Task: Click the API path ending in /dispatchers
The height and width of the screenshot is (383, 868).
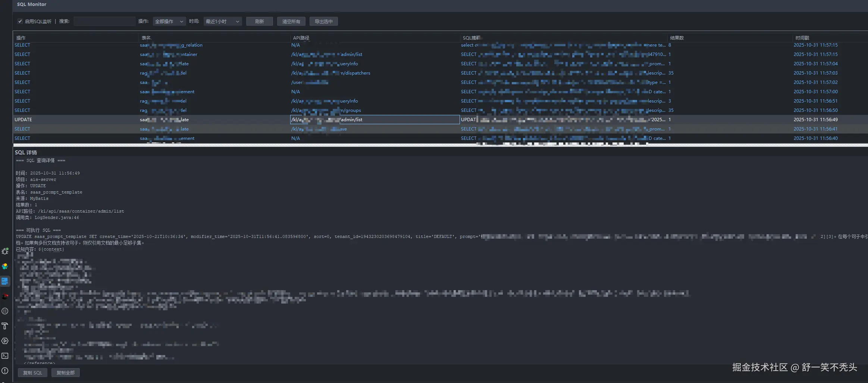Action: pos(330,73)
